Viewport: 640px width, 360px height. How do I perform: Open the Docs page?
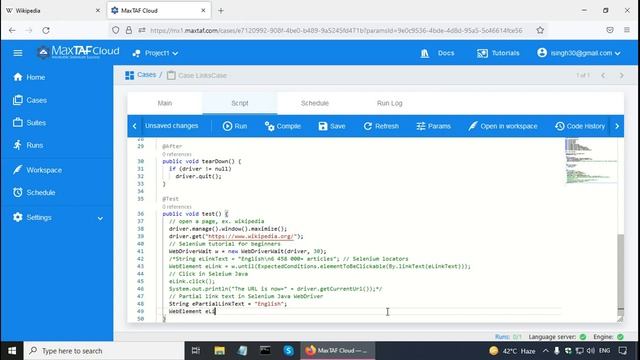pos(437,53)
